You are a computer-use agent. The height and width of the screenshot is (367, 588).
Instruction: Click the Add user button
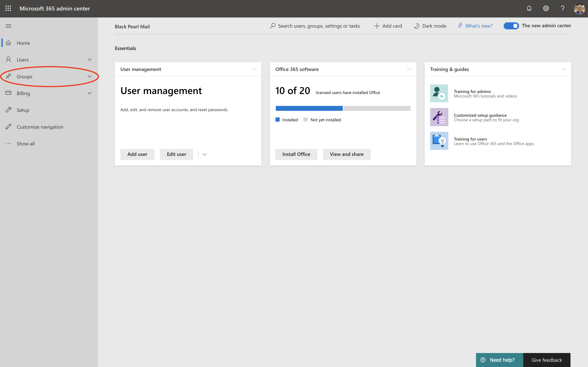[x=137, y=154]
